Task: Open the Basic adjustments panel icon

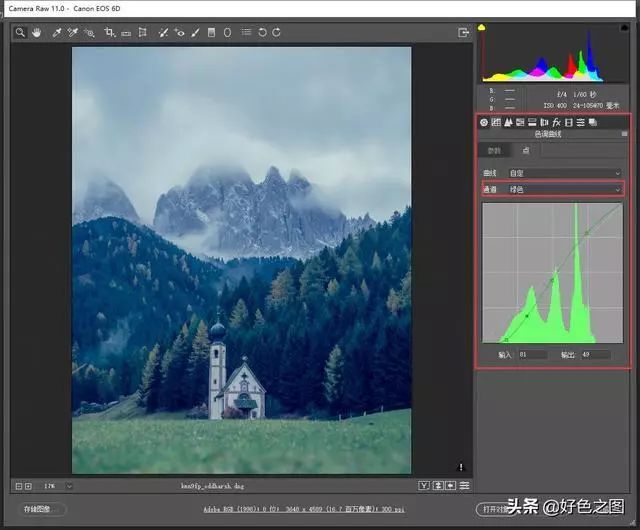Action: tap(484, 122)
